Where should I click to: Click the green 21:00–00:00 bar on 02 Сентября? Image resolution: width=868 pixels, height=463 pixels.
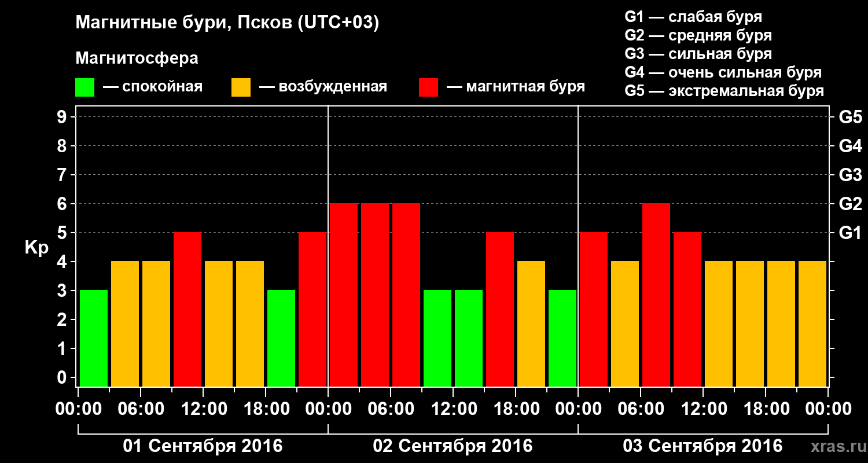point(562,338)
